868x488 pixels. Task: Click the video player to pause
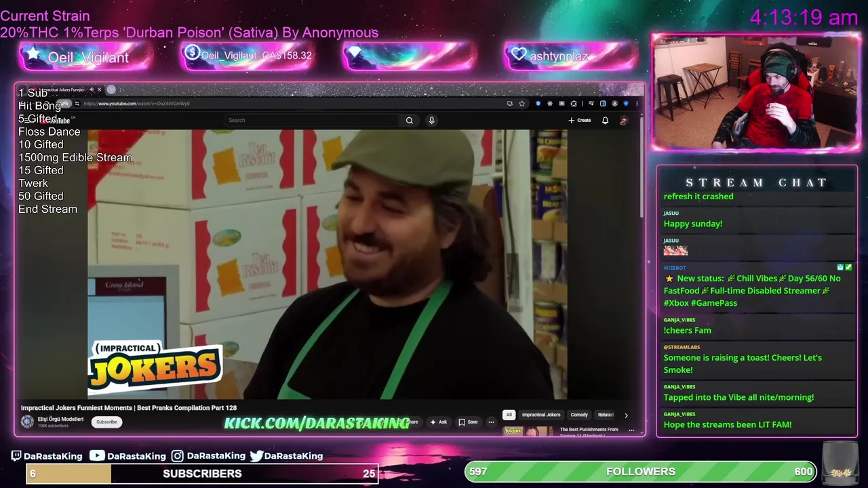pyautogui.click(x=327, y=264)
